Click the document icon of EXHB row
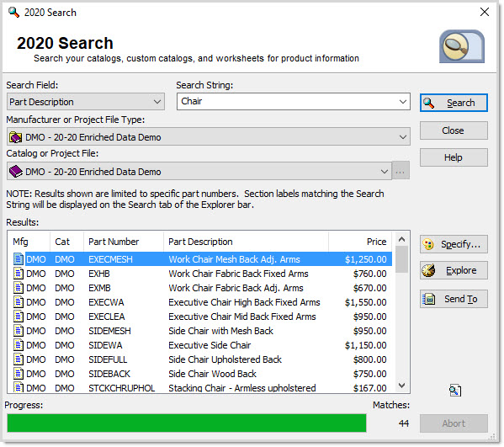This screenshot has width=504, height=447. coord(19,274)
